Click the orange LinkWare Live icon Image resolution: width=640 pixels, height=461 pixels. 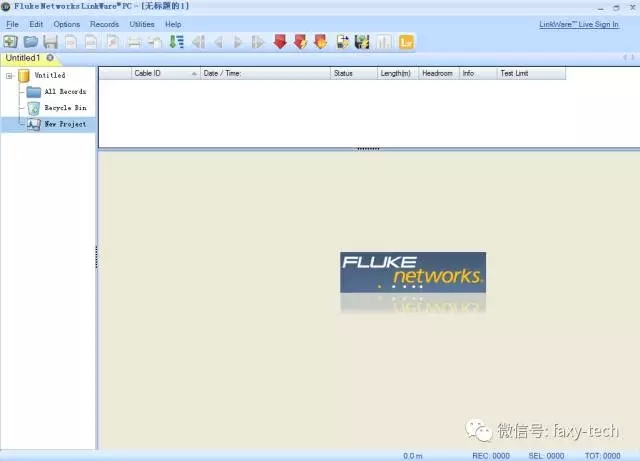(x=406, y=42)
